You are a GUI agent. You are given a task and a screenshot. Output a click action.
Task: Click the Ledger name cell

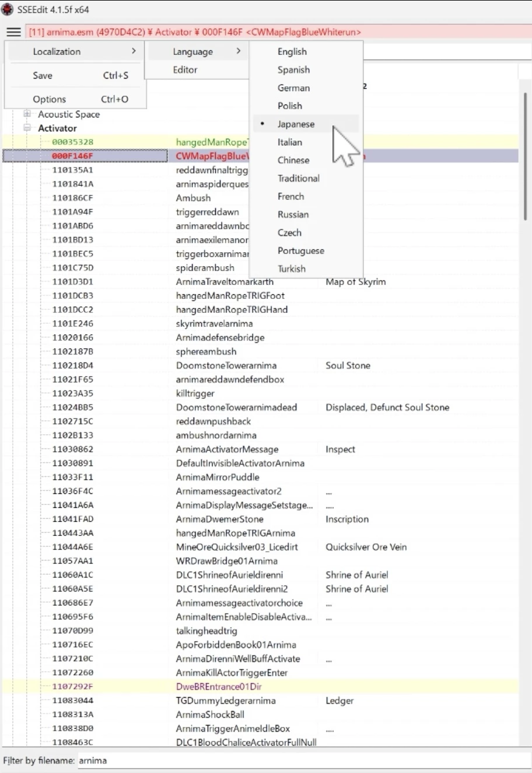pos(339,701)
